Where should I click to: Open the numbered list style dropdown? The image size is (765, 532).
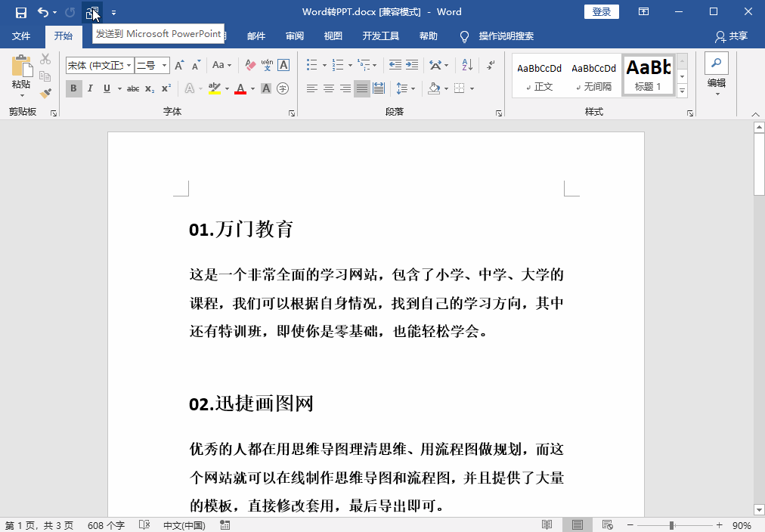point(350,65)
